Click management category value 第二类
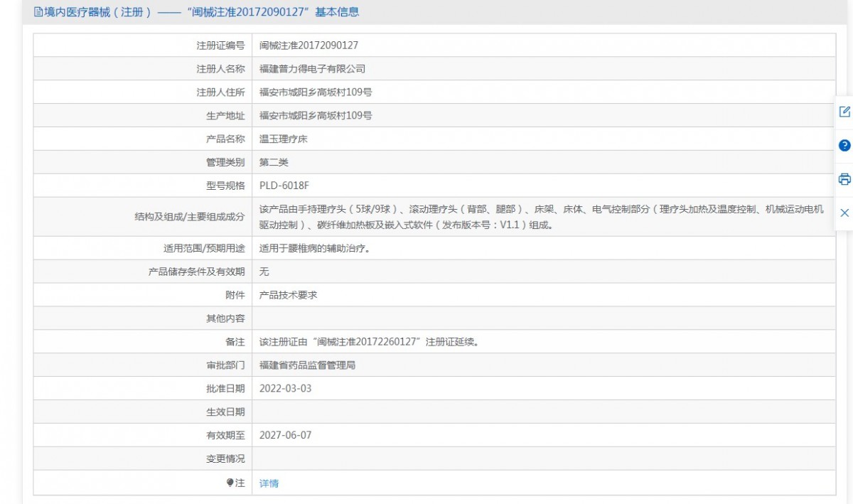Image resolution: width=853 pixels, height=504 pixels. 274,162
